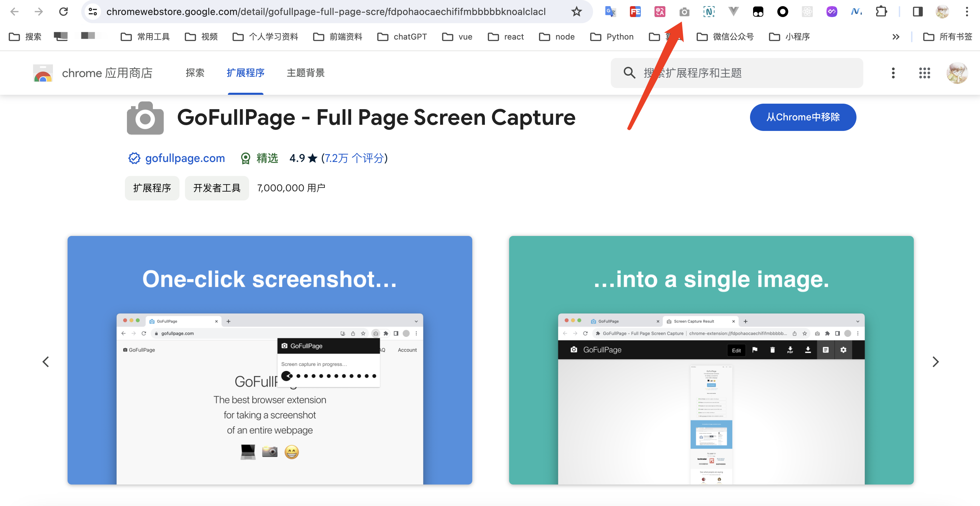Click the 从Chrome中移除 button
980x506 pixels.
(x=803, y=117)
